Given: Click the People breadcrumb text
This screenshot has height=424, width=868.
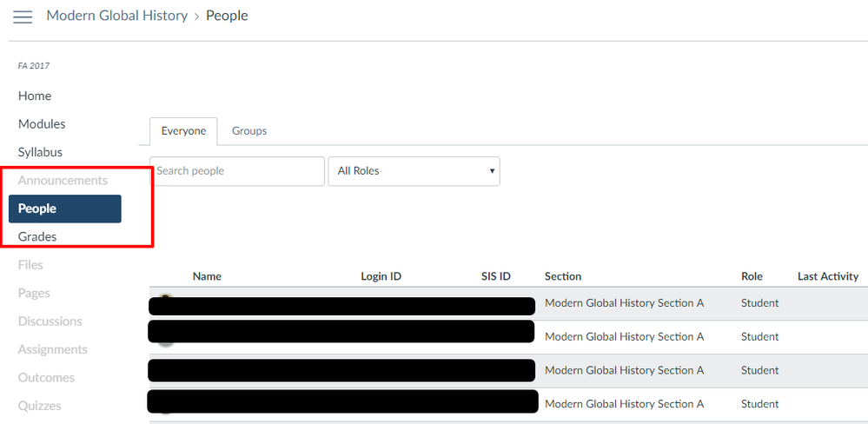Looking at the screenshot, I should pyautogui.click(x=227, y=16).
